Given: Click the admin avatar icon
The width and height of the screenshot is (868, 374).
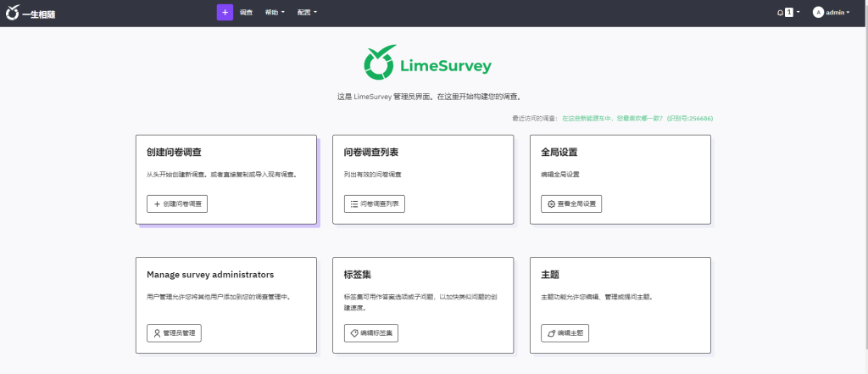Looking at the screenshot, I should coord(818,12).
